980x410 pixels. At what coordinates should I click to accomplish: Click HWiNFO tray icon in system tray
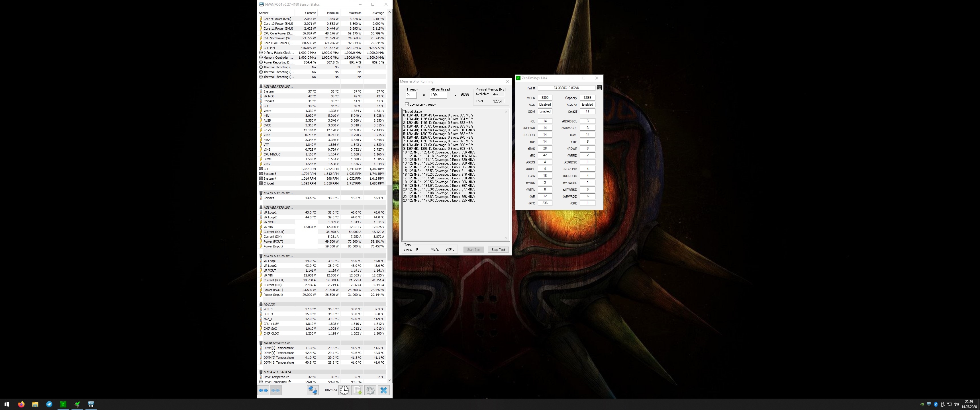929,404
